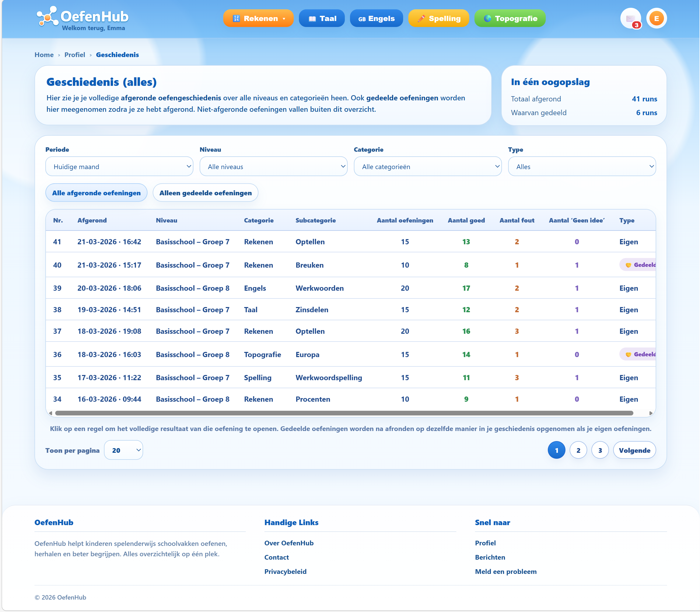Open row 41 Optellen result
The image size is (700, 612).
(x=351, y=241)
